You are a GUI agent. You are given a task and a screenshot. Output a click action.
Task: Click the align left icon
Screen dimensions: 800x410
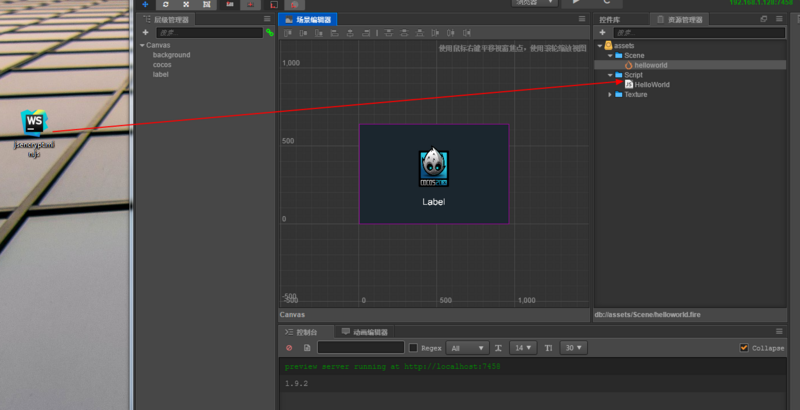[x=335, y=33]
